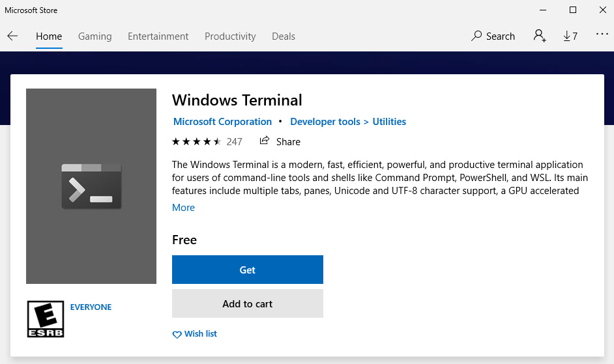This screenshot has height=364, width=614.
Task: Share the Windows Terminal app
Action: 280,141
